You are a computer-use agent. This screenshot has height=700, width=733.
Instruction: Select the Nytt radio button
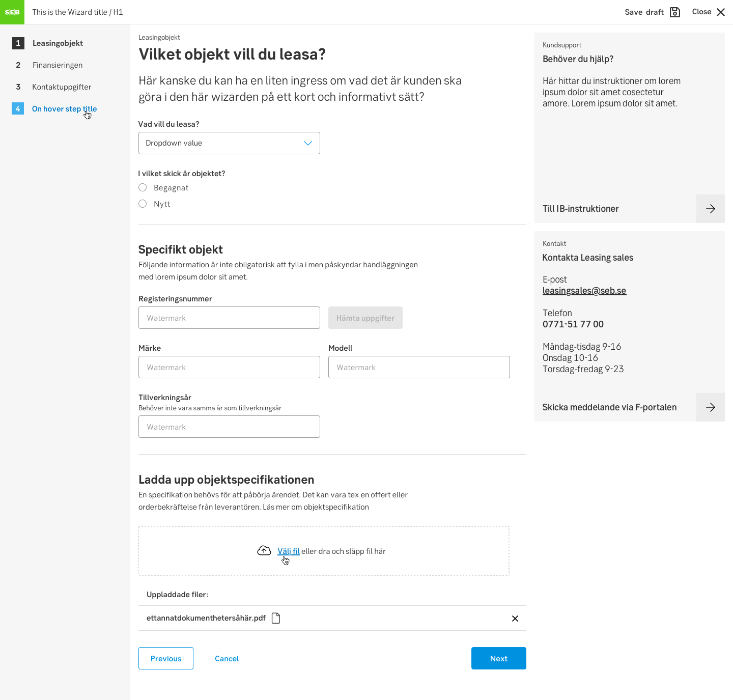pos(143,204)
